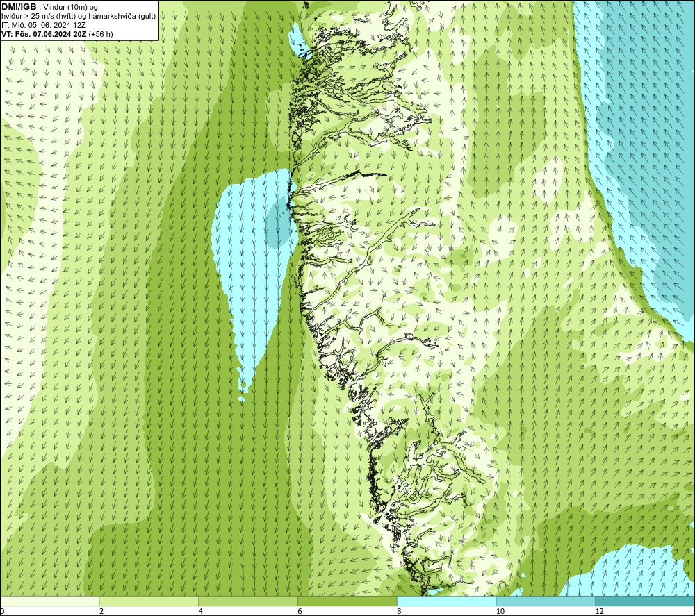The width and height of the screenshot is (695, 616).
Task: Click the '12' scale label
Action: [x=600, y=611]
